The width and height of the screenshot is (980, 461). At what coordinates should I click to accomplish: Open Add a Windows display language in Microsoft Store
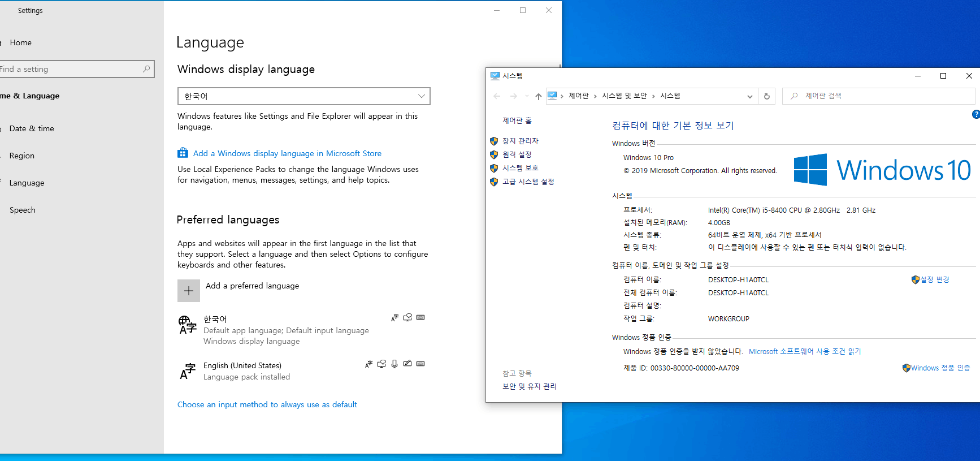[x=287, y=153]
